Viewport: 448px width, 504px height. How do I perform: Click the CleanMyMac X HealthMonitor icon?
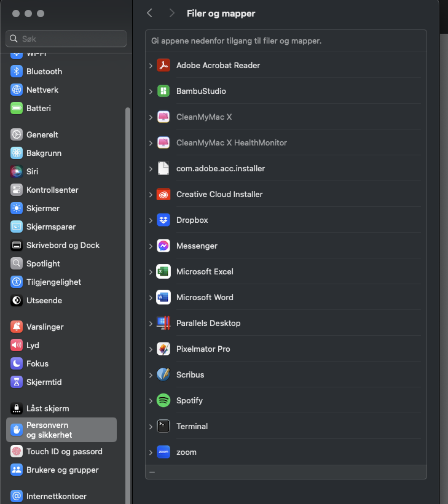(163, 142)
